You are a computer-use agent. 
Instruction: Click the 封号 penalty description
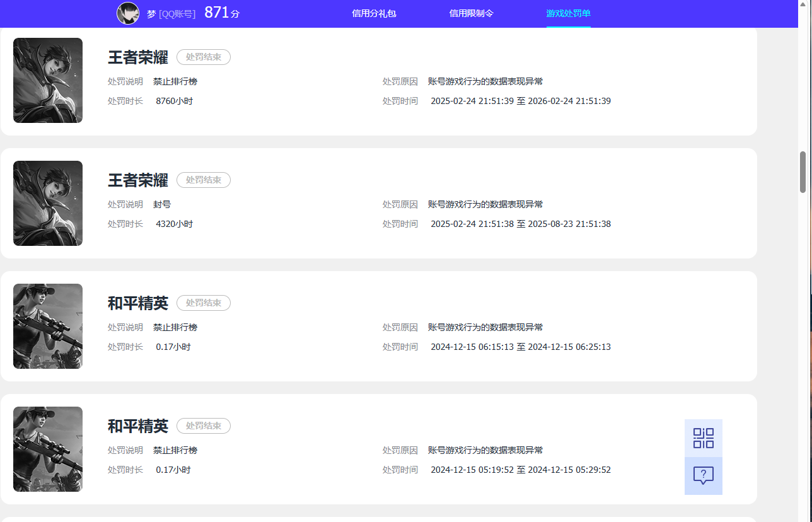click(162, 204)
